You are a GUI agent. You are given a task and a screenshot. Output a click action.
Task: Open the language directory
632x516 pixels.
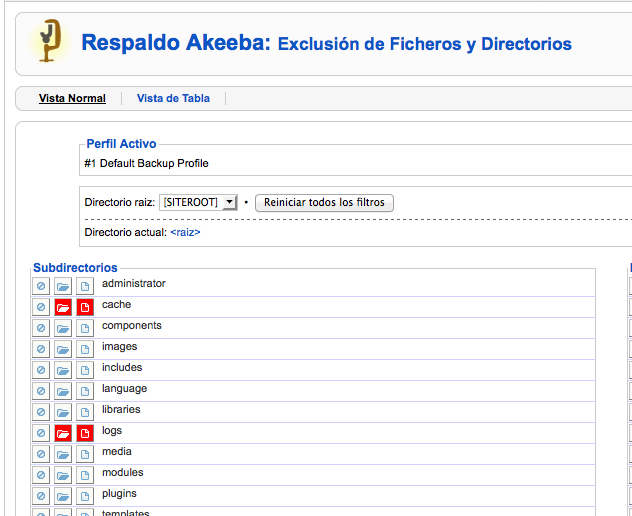(125, 389)
